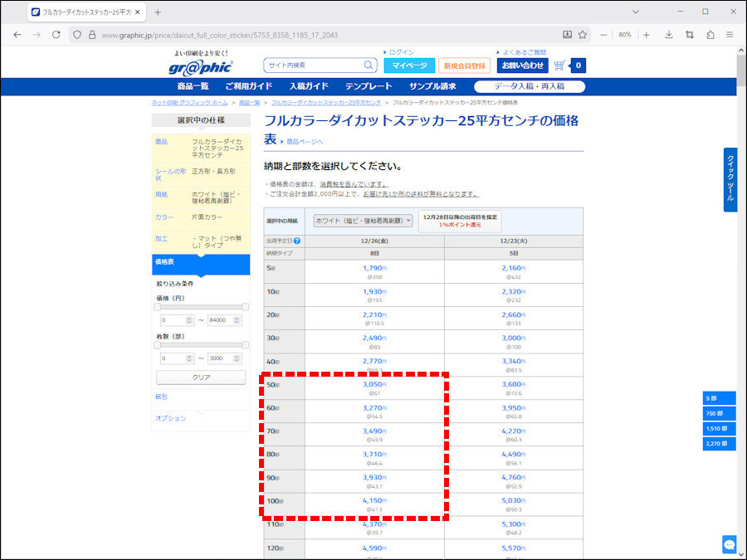Click the お問い合わせ button

coord(523,66)
